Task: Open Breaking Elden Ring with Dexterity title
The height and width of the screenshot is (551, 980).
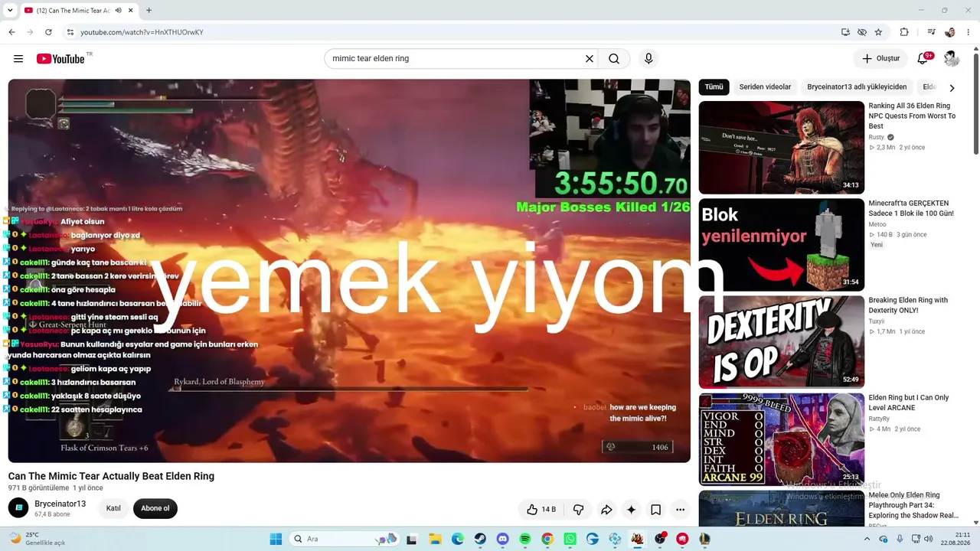Action: (908, 305)
